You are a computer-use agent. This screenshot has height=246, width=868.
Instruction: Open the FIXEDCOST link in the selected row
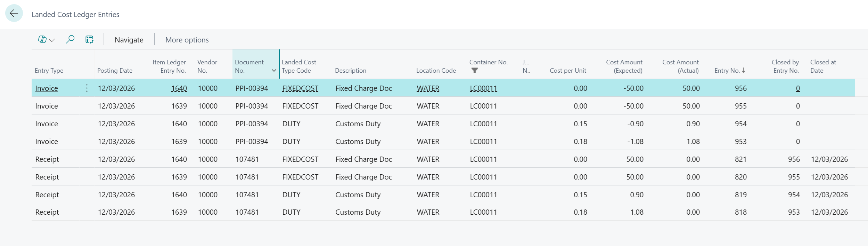pos(300,88)
